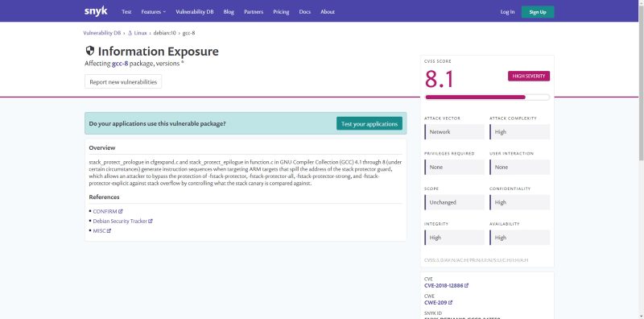Click the snyk logo
Screen dimensions: 644x319
(96, 11)
